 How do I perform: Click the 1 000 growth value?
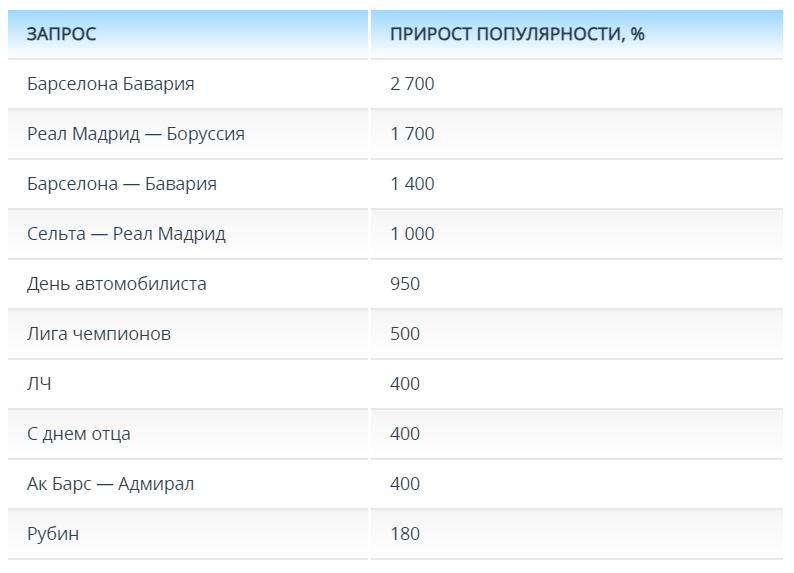click(412, 234)
